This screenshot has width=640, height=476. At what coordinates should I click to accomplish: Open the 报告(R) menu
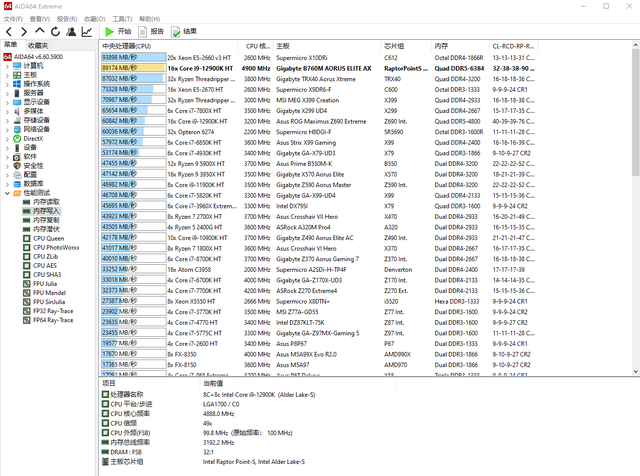click(x=67, y=19)
